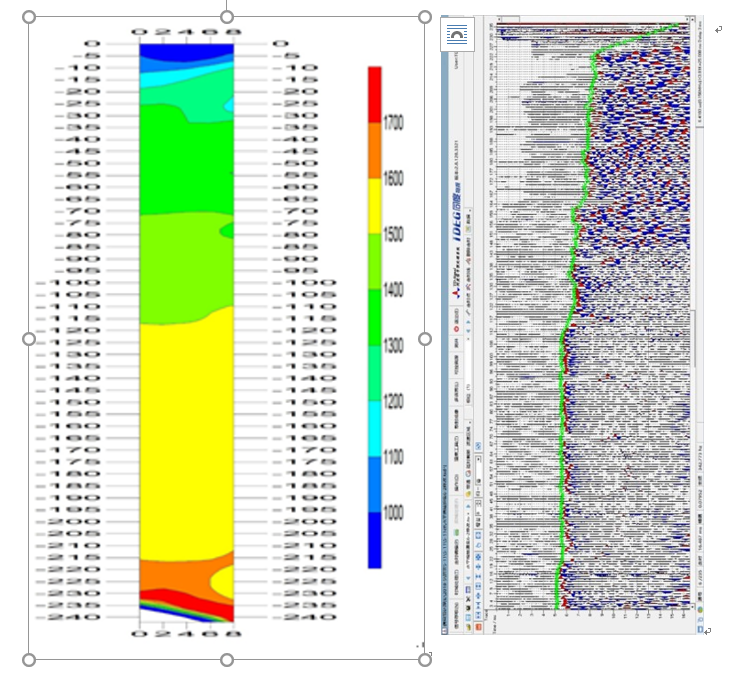744x679 pixels.
Task: Click the bottom-center sizing handle
Action: point(227,660)
